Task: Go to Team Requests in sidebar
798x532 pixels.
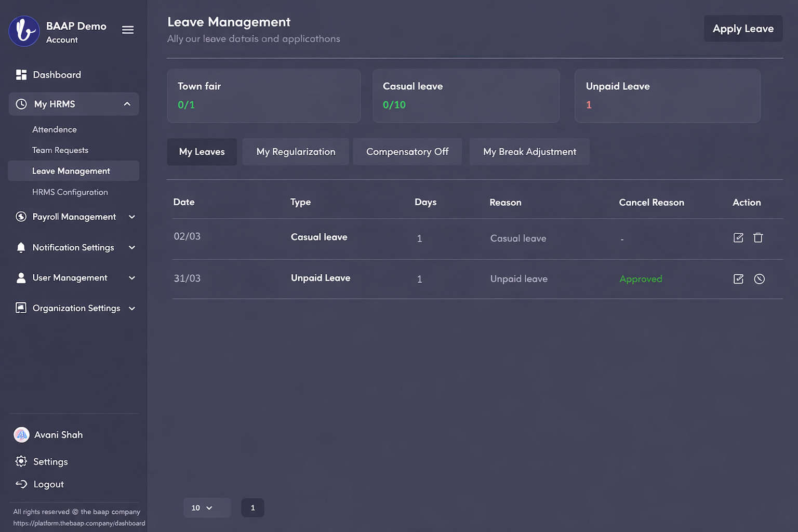Action: 60,150
